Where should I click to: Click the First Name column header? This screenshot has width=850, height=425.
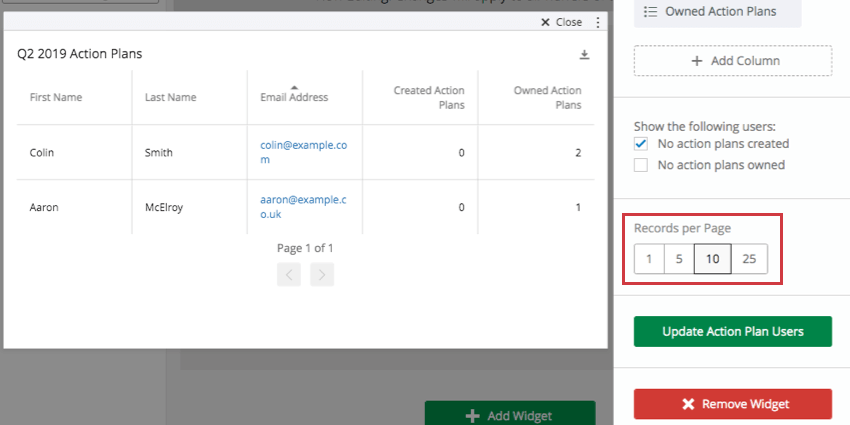[x=56, y=98]
